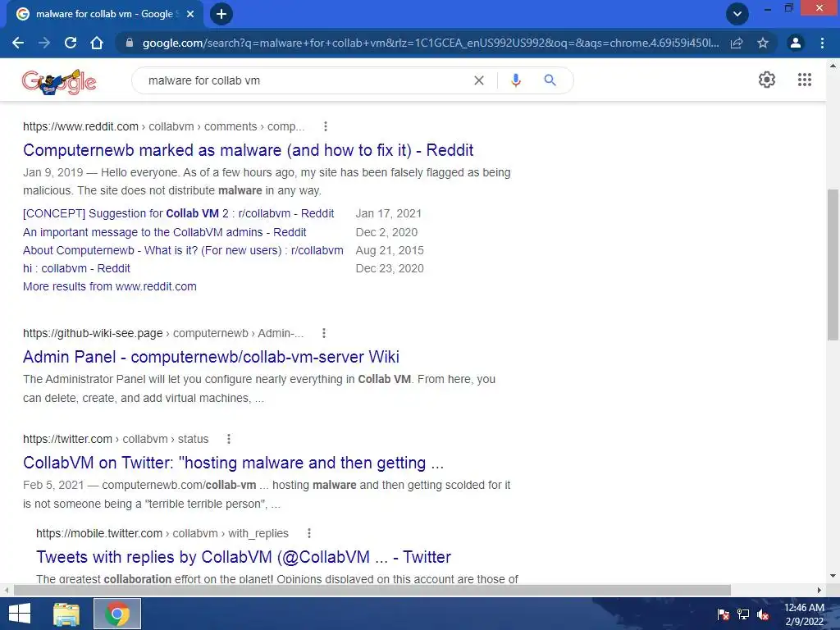Open the Windows Start menu
The height and width of the screenshot is (630, 840).
pos(20,614)
